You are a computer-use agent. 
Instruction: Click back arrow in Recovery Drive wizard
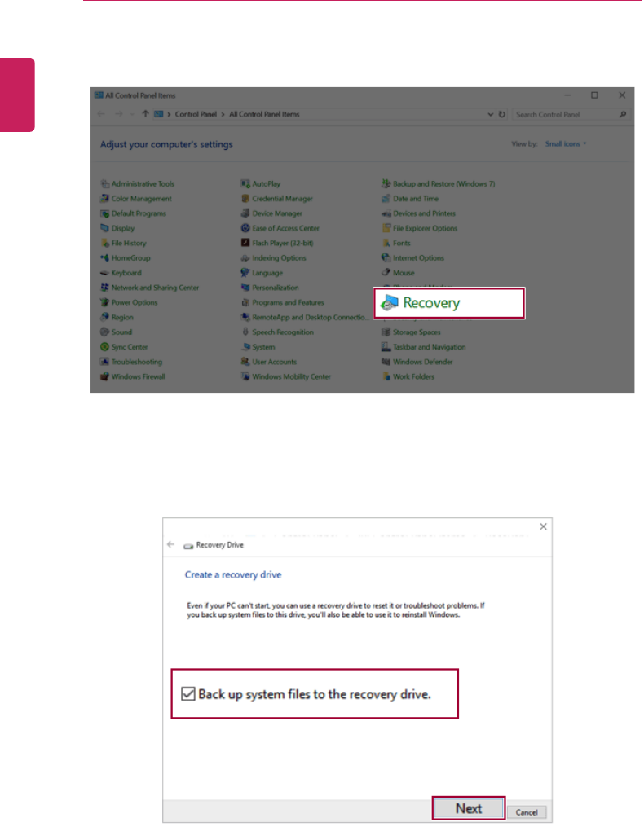[x=170, y=544]
